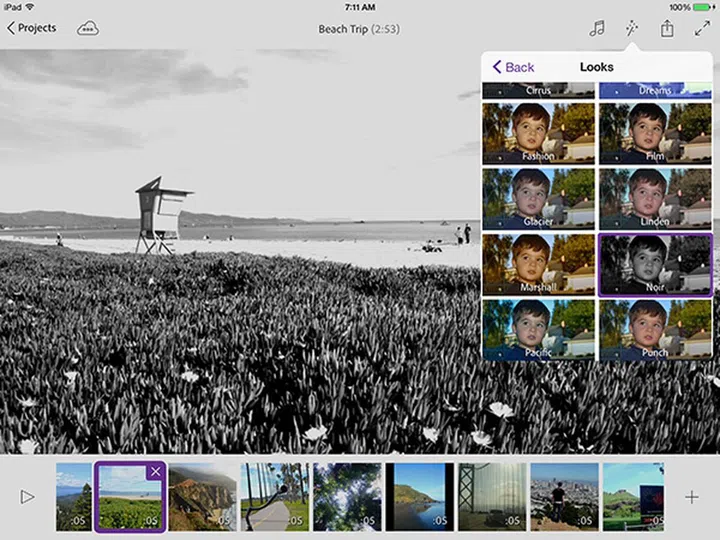Remove selected clip using X badge

click(x=154, y=472)
